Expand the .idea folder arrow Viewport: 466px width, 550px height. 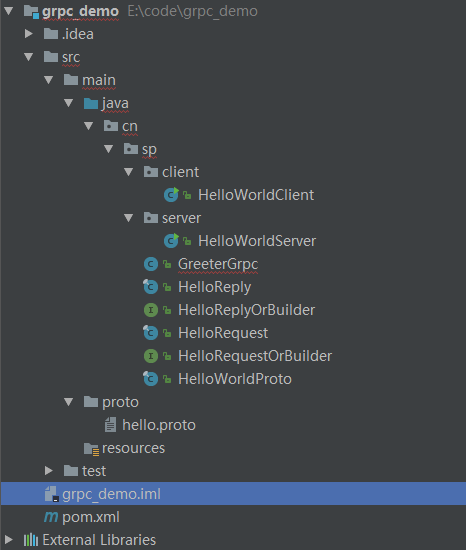[x=29, y=34]
